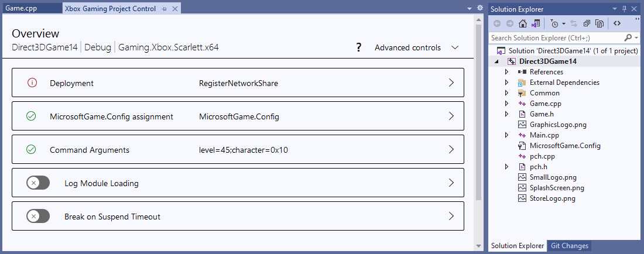Click the scrollbar up arrow in Overview
Image resolution: width=644 pixels, height=254 pixels.
click(478, 19)
